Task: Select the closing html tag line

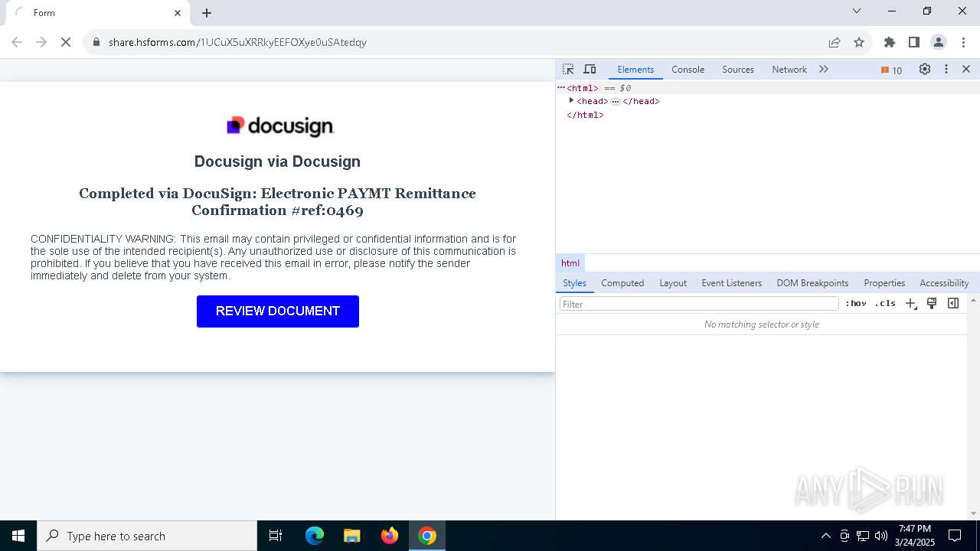Action: [x=585, y=115]
